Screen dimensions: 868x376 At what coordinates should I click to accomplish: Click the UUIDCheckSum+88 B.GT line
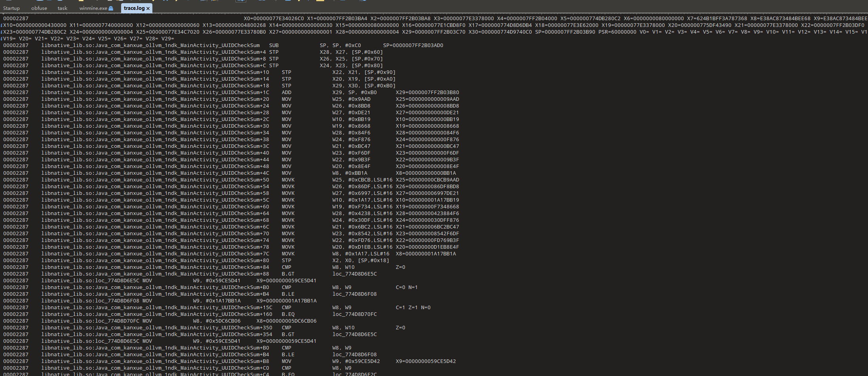190,274
